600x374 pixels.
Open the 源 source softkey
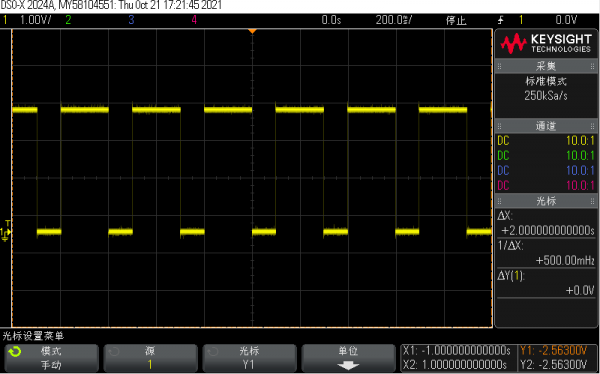pos(150,358)
